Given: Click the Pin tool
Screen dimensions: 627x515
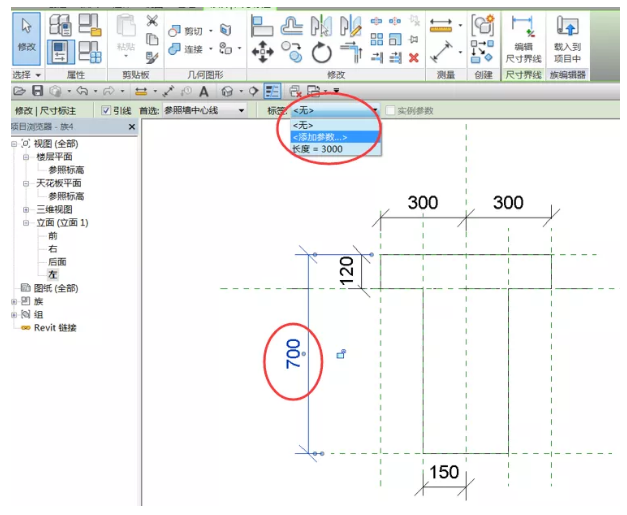Looking at the screenshot, I should point(413,39).
